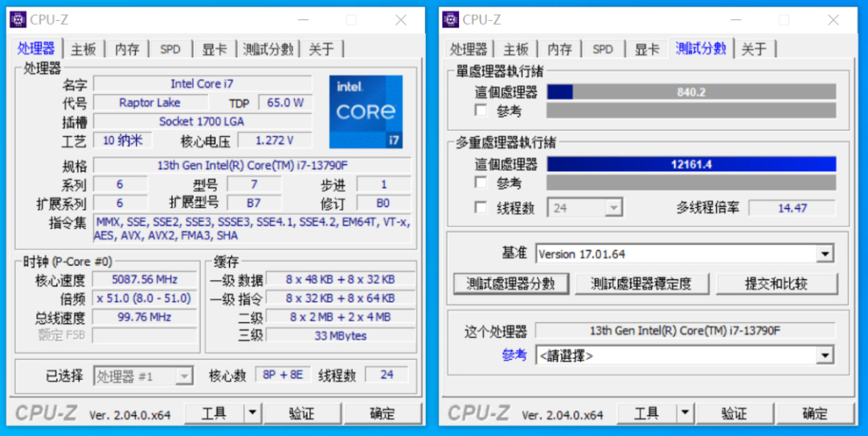Image resolution: width=868 pixels, height=436 pixels.
Task: Click 确定 button in left window
Action: 383,413
